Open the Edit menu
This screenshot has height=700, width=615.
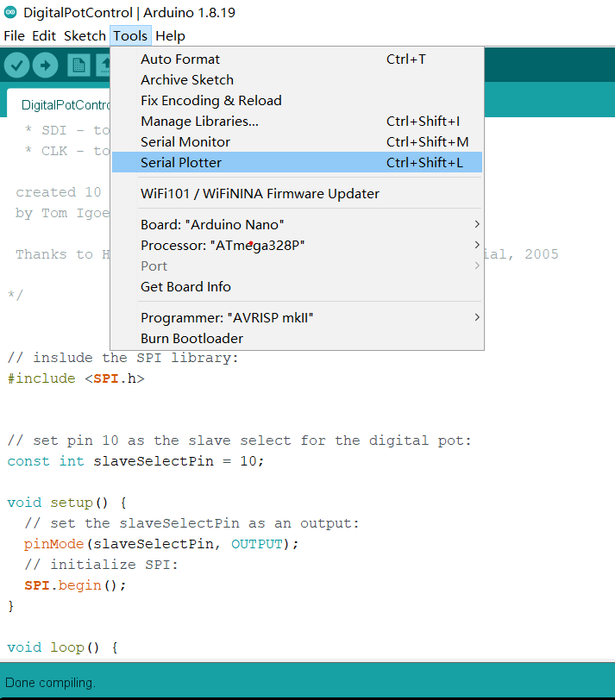tap(44, 36)
